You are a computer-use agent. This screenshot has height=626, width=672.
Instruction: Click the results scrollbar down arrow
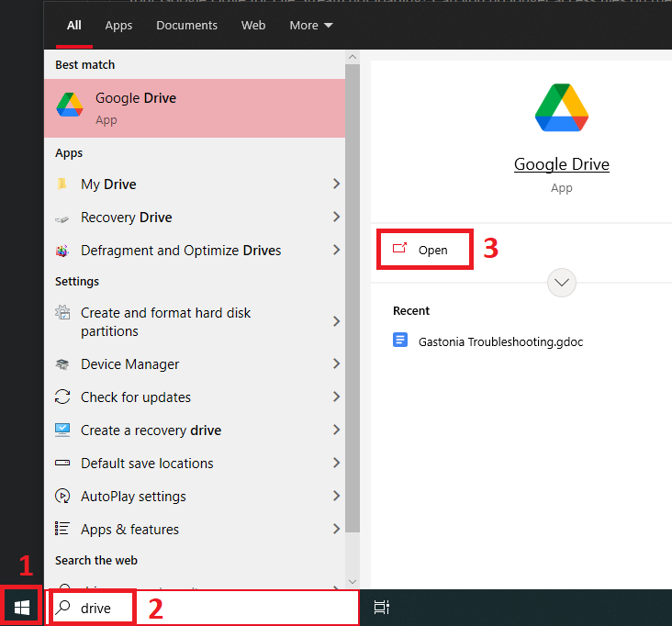(x=353, y=582)
